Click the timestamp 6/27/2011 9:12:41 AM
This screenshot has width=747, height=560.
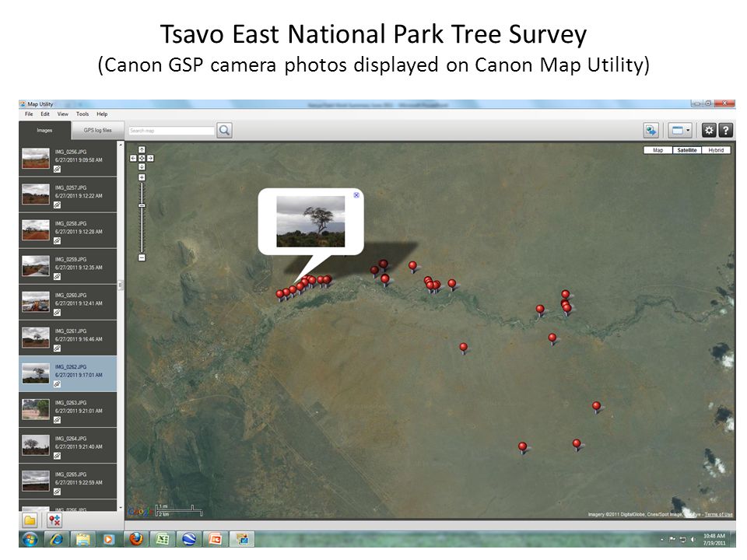tap(79, 303)
